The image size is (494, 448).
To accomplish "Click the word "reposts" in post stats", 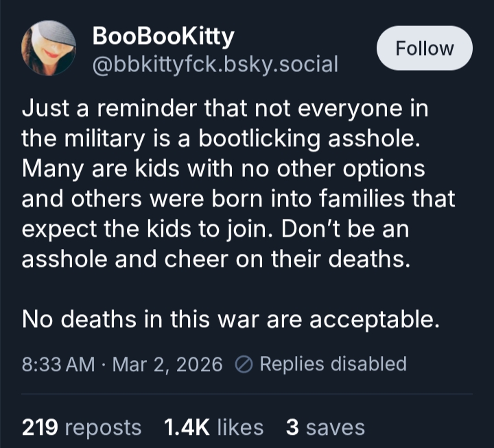I will pyautogui.click(x=102, y=427).
